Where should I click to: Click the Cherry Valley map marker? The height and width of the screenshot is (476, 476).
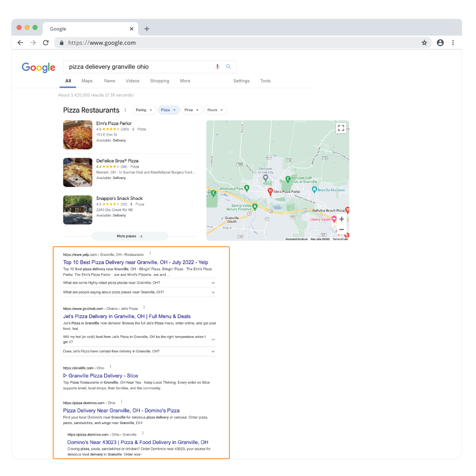click(x=334, y=218)
